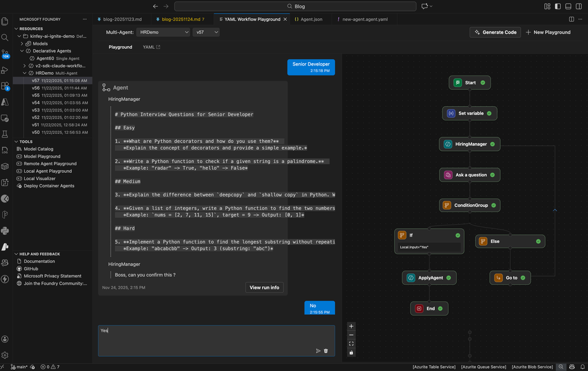Open the Accounts menu in activity bar
The image size is (588, 371).
tap(5, 339)
